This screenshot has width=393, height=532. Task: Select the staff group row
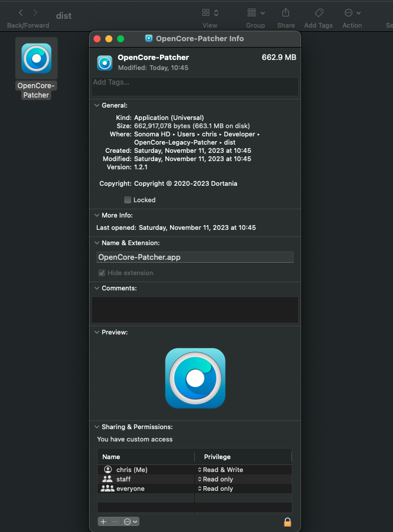point(195,479)
